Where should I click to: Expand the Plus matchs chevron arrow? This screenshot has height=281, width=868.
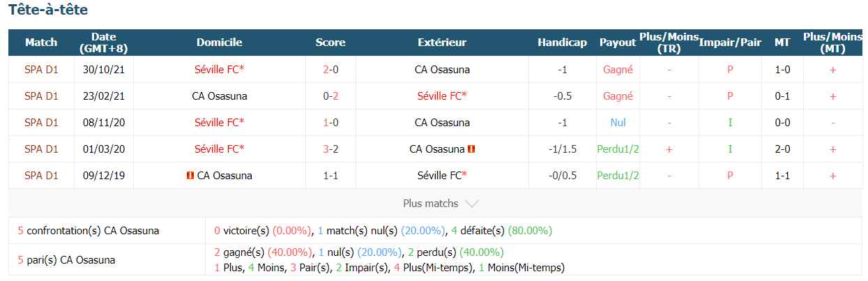tap(471, 204)
